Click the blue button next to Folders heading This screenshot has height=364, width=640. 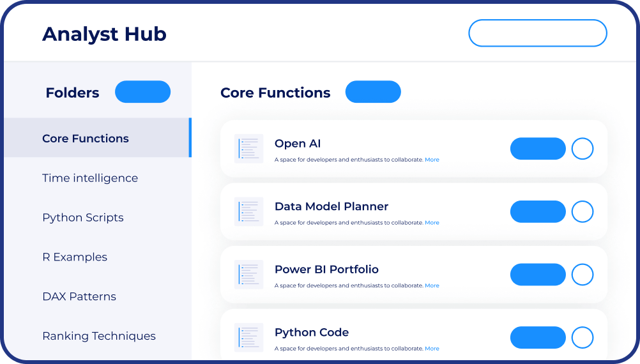pos(142,92)
